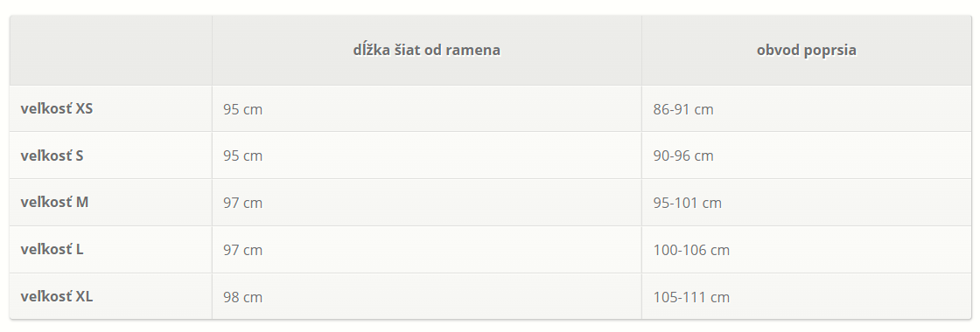Viewport: 980px width, 332px height.
Task: Select the 'veľkosť XL' row label
Action: (x=57, y=296)
